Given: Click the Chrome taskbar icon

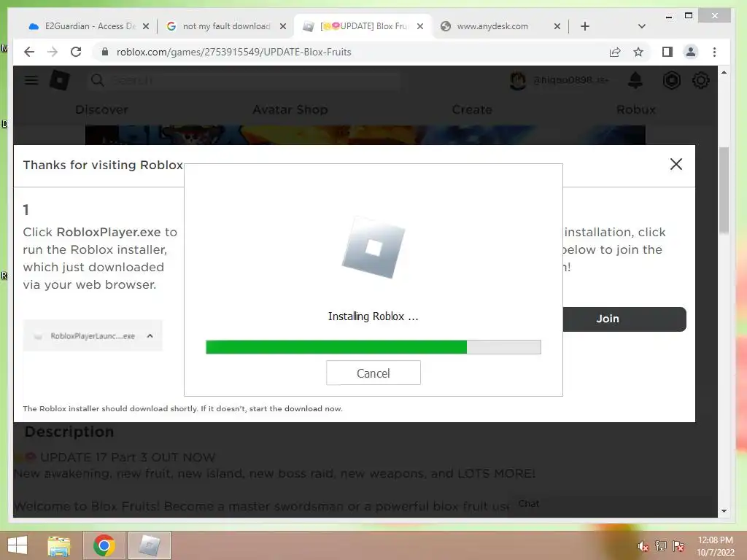Looking at the screenshot, I should tap(104, 545).
